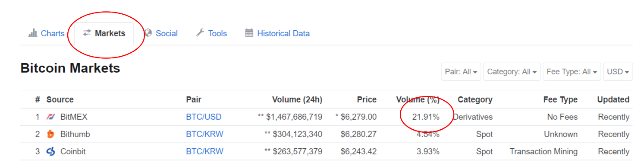Sort by Volume (24h) column header
This screenshot has height=163, width=644.
click(x=297, y=99)
